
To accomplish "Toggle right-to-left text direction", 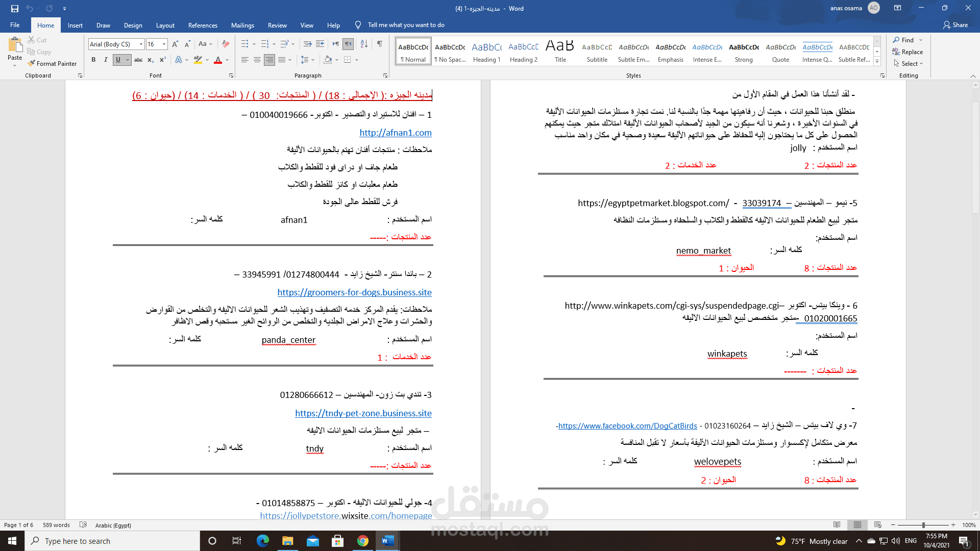I will coord(348,44).
